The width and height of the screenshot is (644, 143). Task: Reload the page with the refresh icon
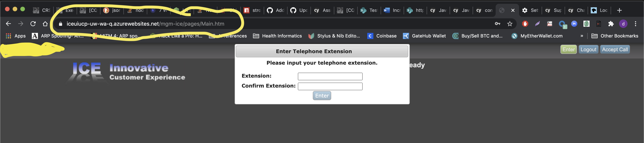(33, 24)
